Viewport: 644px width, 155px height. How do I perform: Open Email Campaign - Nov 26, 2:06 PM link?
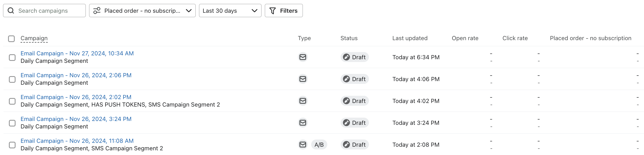click(x=76, y=75)
